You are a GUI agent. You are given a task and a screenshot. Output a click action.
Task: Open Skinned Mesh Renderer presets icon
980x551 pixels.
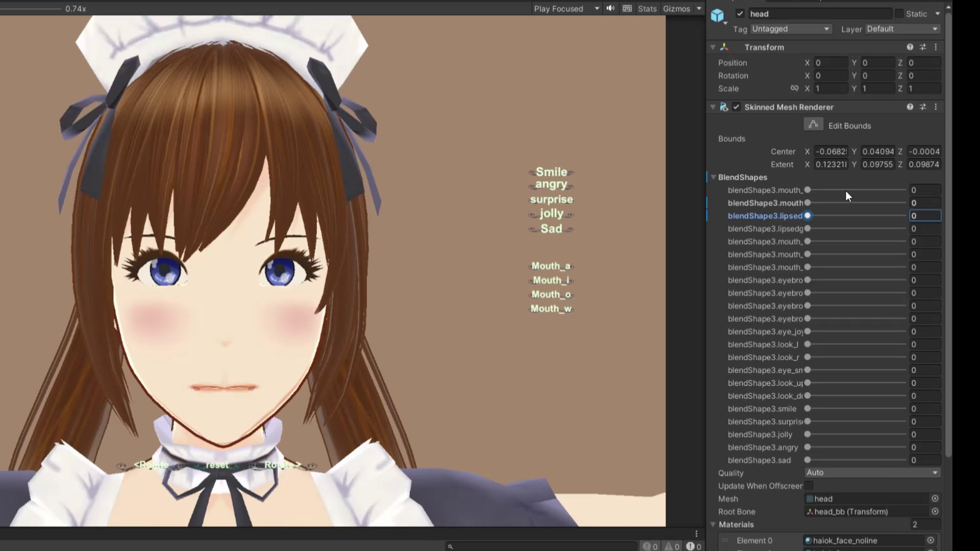tap(923, 107)
